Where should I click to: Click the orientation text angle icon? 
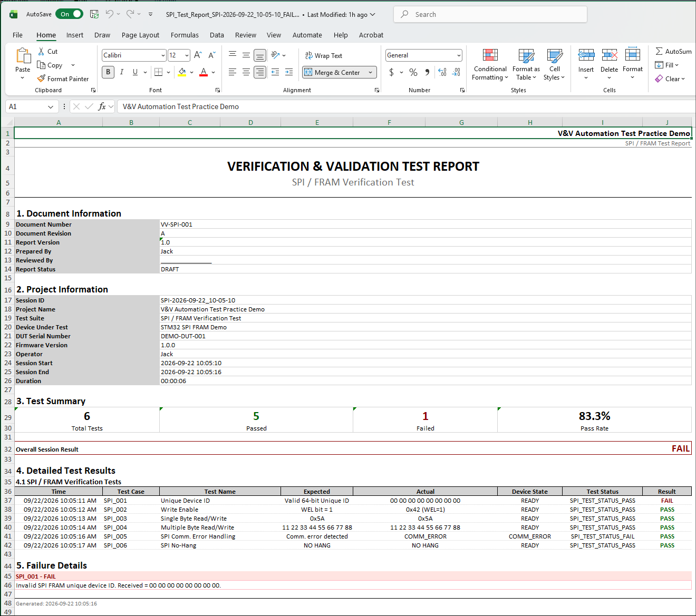click(x=275, y=55)
